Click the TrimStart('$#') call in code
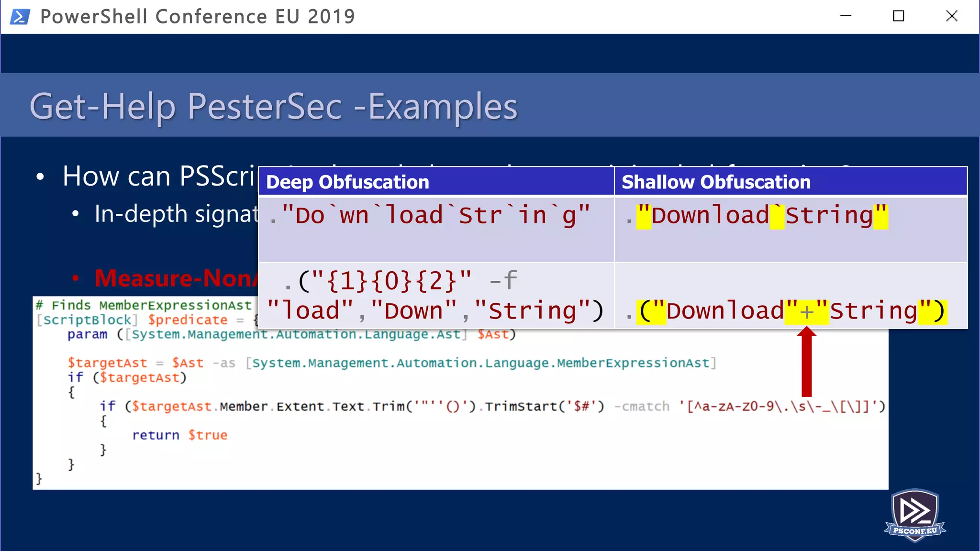The image size is (980, 551). (x=545, y=407)
